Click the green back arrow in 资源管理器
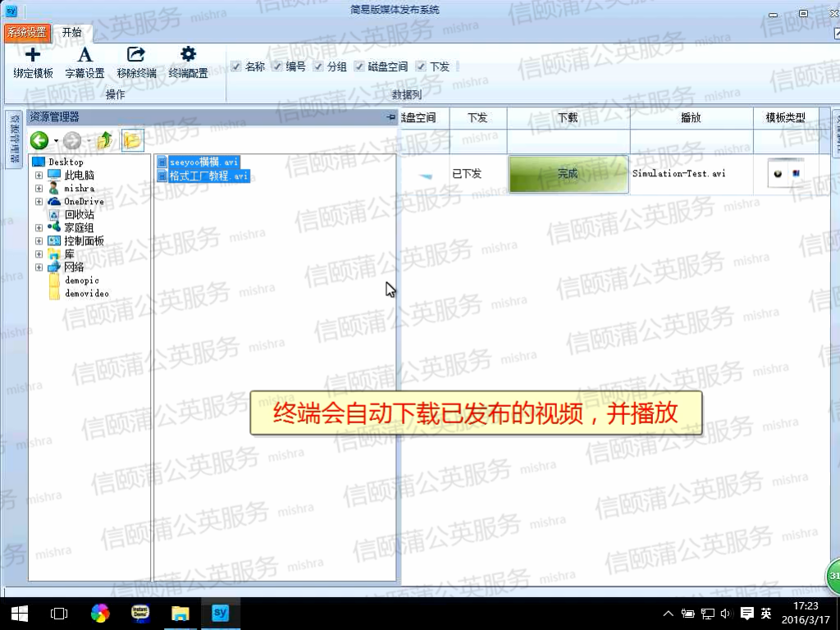 click(39, 140)
